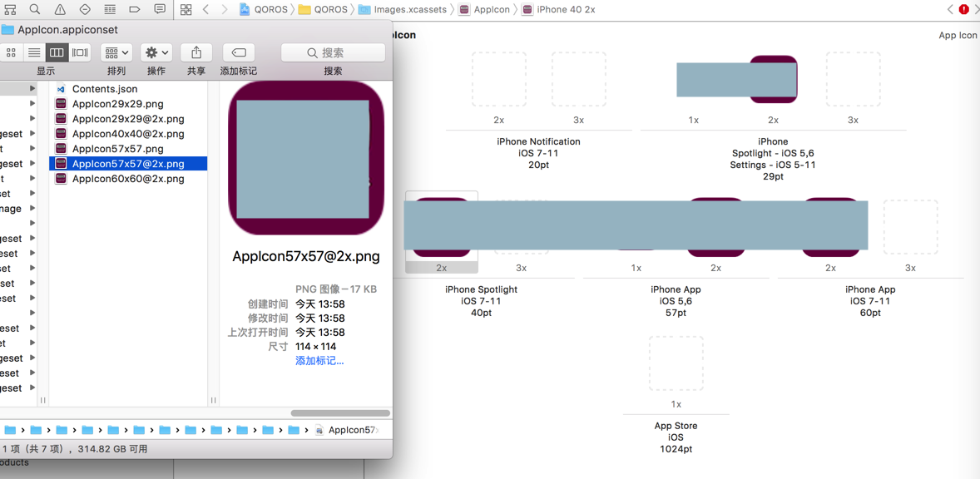This screenshot has height=479, width=980.
Task: Jump to the previous issue with the left arrow
Action: (951, 9)
